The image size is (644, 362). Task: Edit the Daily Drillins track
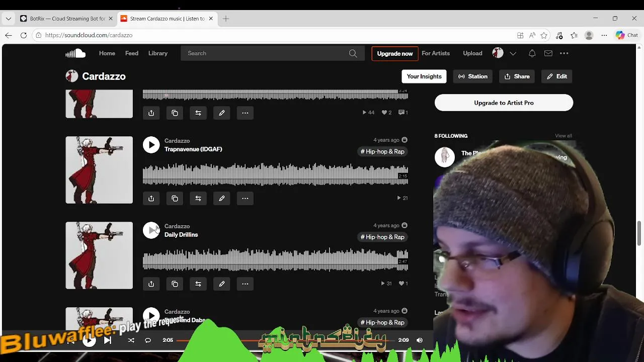pos(221,284)
